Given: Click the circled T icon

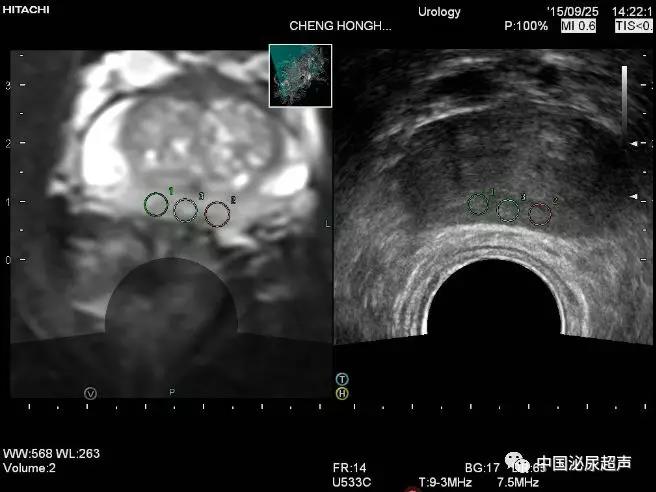Looking at the screenshot, I should 342,379.
